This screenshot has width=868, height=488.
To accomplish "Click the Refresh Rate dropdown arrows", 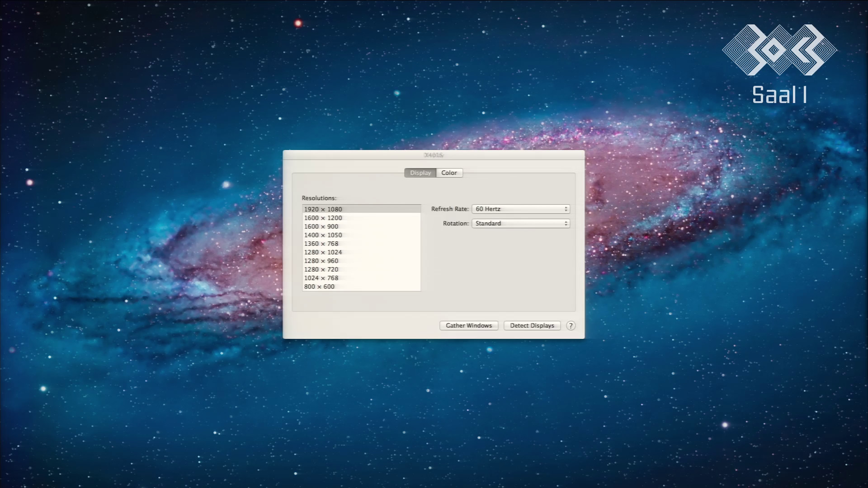I will [x=566, y=209].
